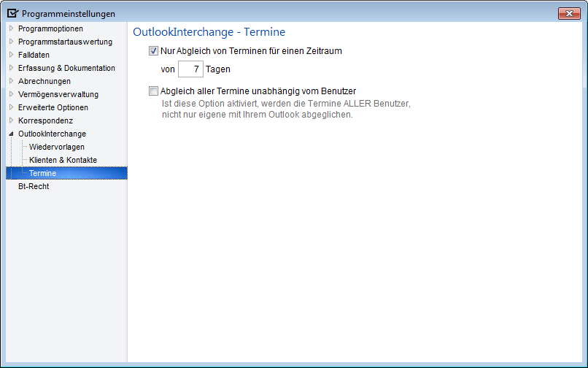Click the 'Ist diese Option aktiviert' hint text

point(286,109)
